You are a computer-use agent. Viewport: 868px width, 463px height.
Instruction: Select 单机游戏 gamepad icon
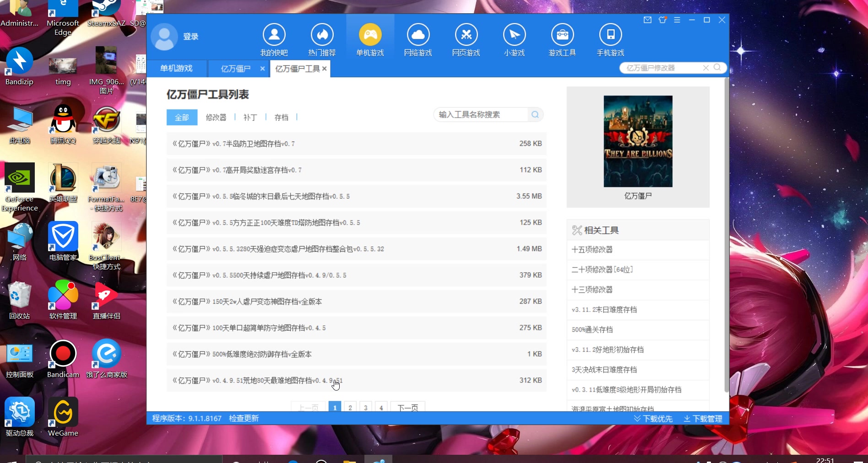pos(370,35)
